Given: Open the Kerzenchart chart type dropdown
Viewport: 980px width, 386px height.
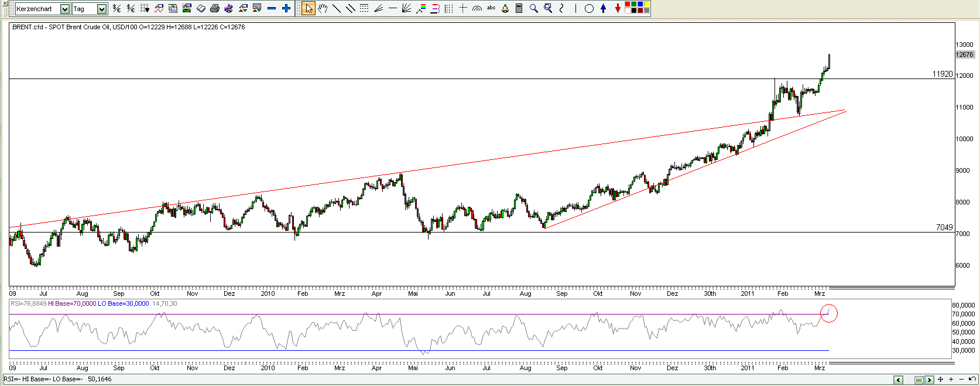Looking at the screenshot, I should click(x=64, y=9).
